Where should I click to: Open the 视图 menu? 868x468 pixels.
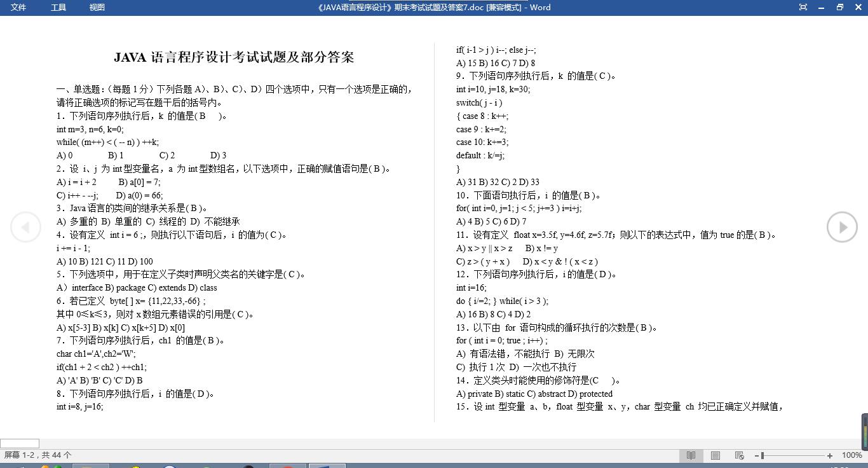(x=97, y=8)
